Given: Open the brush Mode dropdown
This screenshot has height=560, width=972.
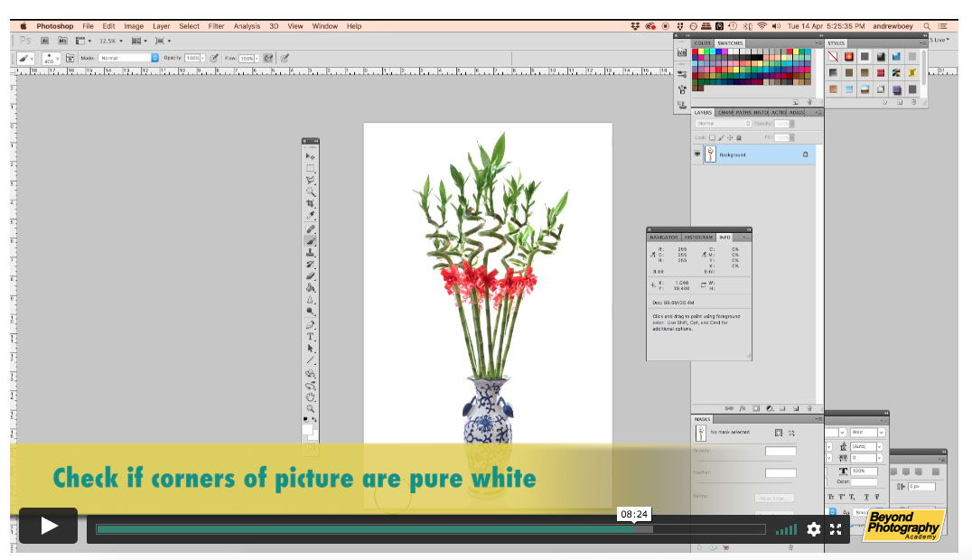Looking at the screenshot, I should (x=129, y=58).
